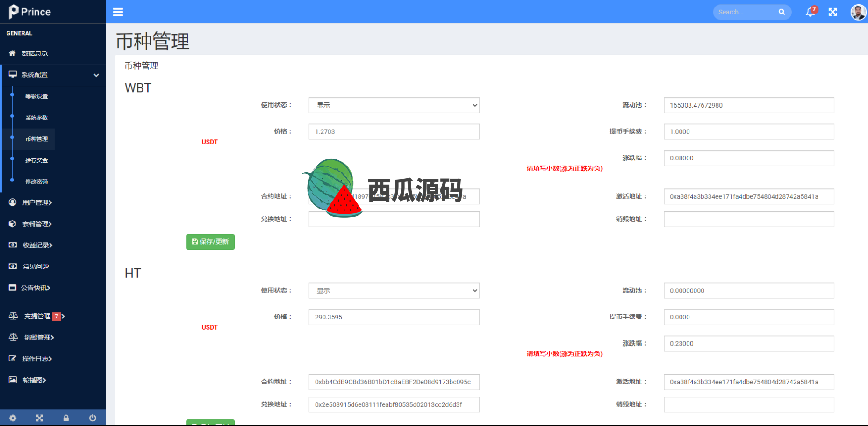This screenshot has height=426, width=868.
Task: Click the money icon beside 常见问题
Action: click(13, 267)
